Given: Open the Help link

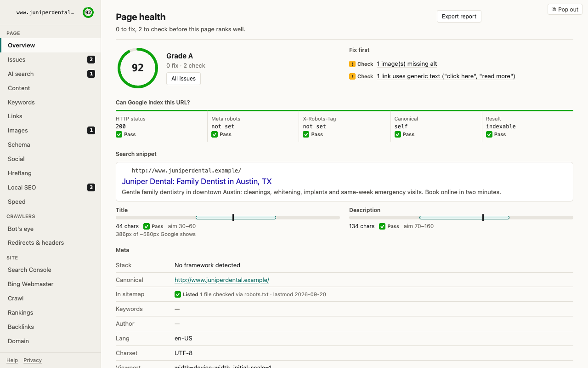Looking at the screenshot, I should coord(12,360).
